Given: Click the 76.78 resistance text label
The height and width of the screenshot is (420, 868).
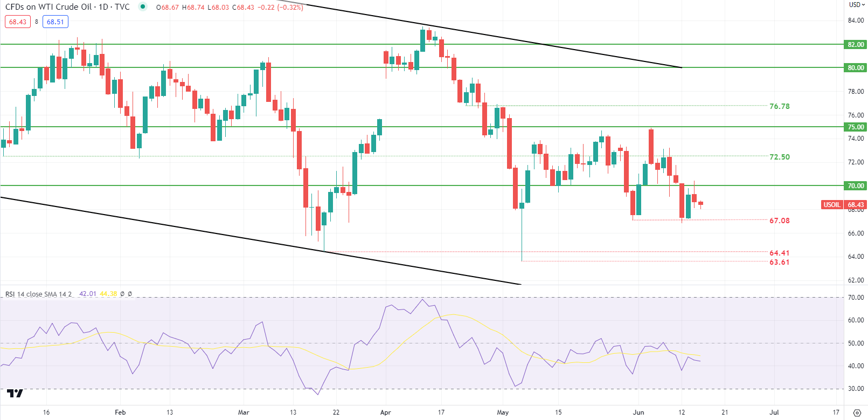Looking at the screenshot, I should (780, 106).
